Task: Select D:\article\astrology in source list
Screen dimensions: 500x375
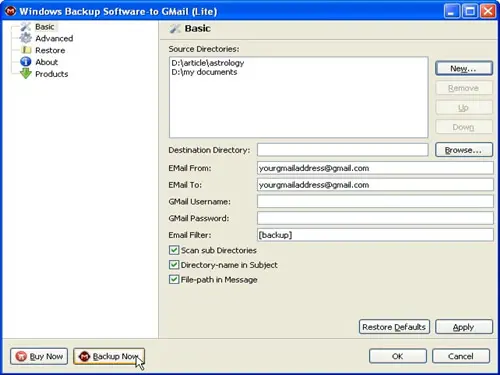Action: [x=208, y=63]
